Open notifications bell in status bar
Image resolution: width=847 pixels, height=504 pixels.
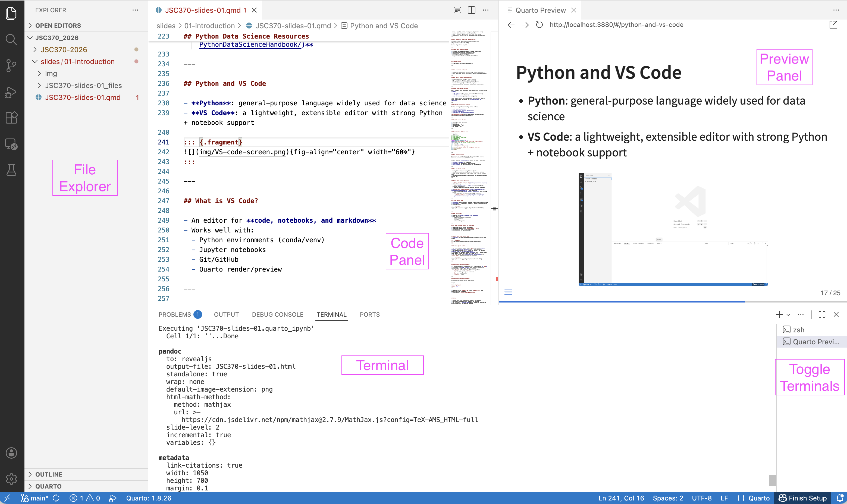(x=840, y=498)
